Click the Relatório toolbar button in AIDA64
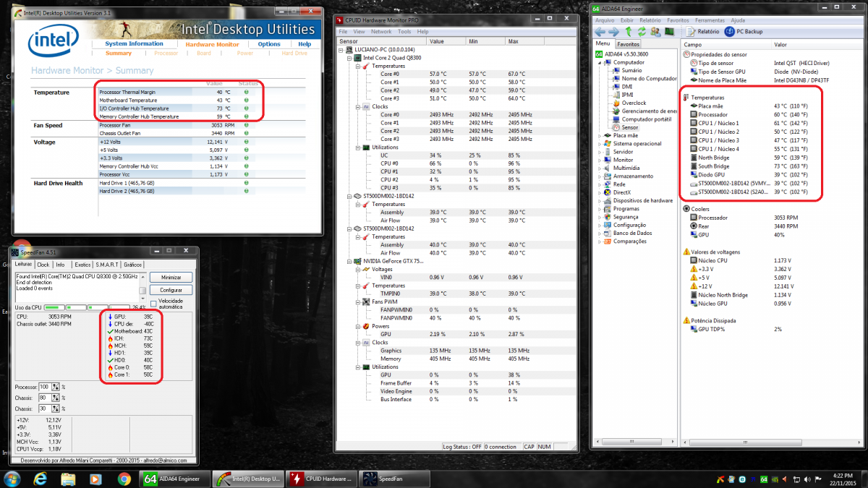 (702, 32)
